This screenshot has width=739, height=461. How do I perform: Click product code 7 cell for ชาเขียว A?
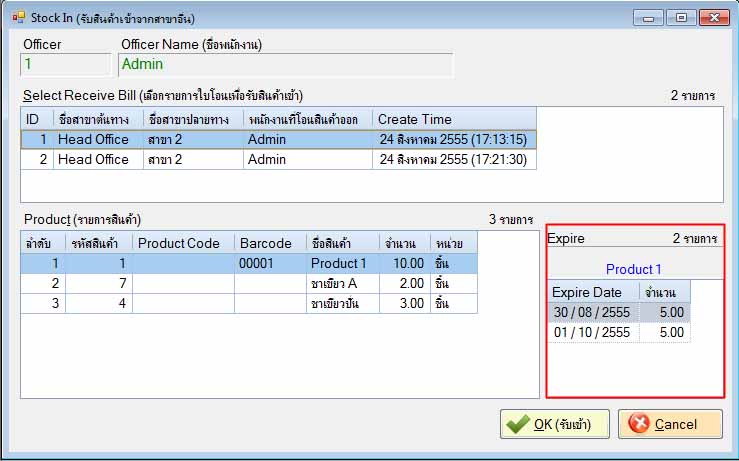[x=99, y=283]
